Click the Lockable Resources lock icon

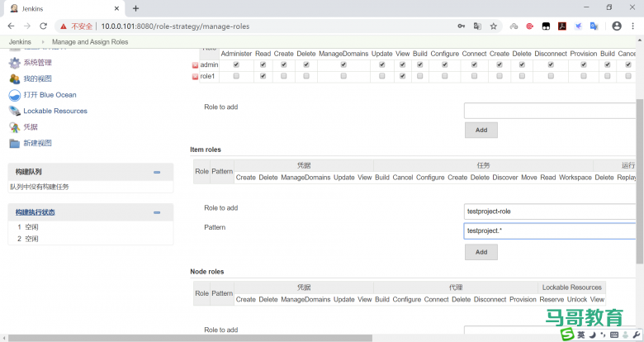tap(14, 111)
